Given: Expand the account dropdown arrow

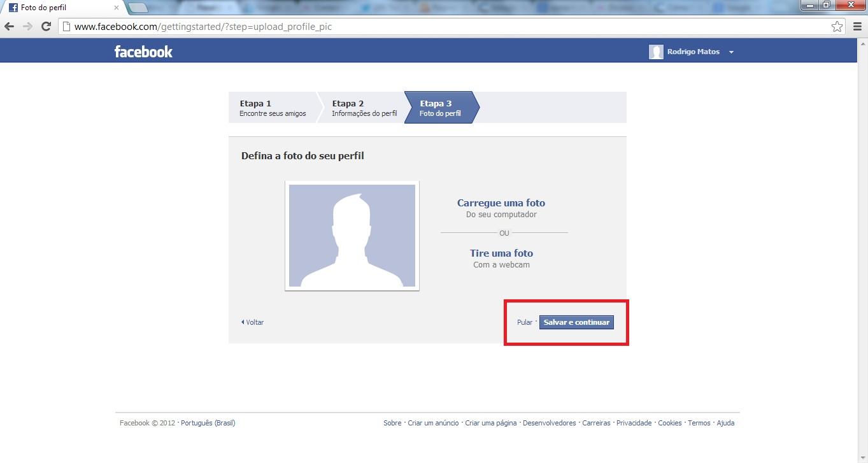Looking at the screenshot, I should (x=731, y=52).
